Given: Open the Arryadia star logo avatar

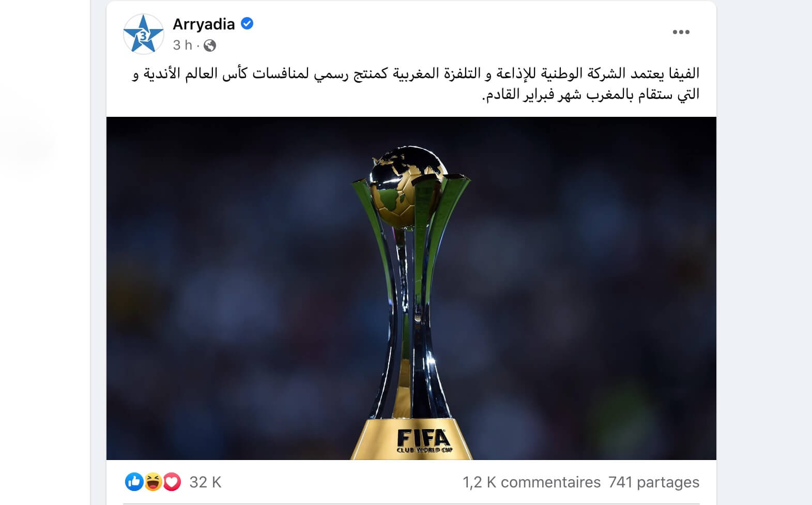Looking at the screenshot, I should click(143, 34).
